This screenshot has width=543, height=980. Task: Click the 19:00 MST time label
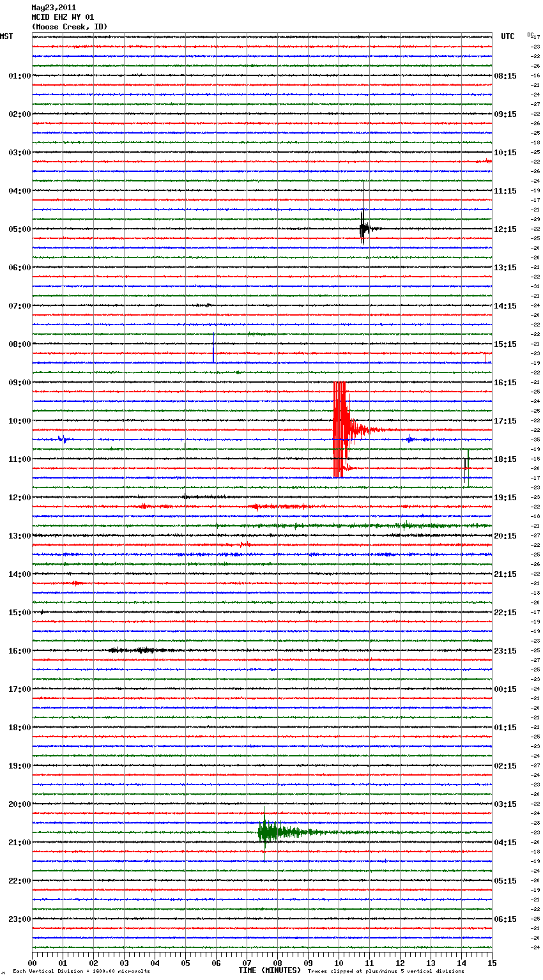(x=19, y=766)
